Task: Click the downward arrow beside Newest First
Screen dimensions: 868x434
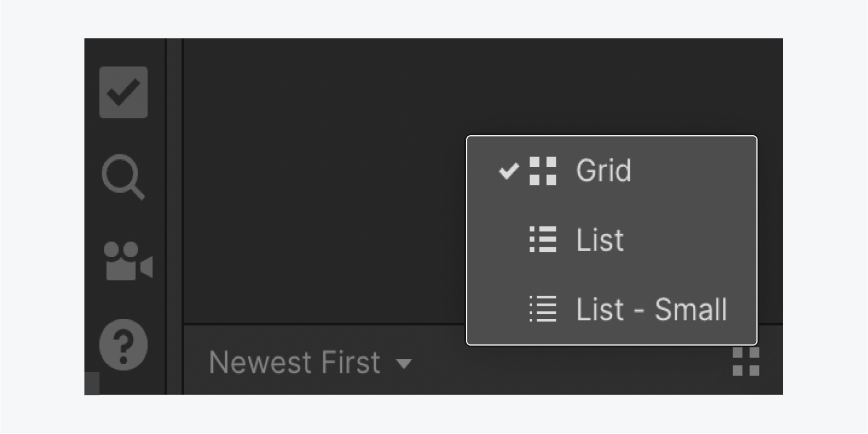Action: 405,364
